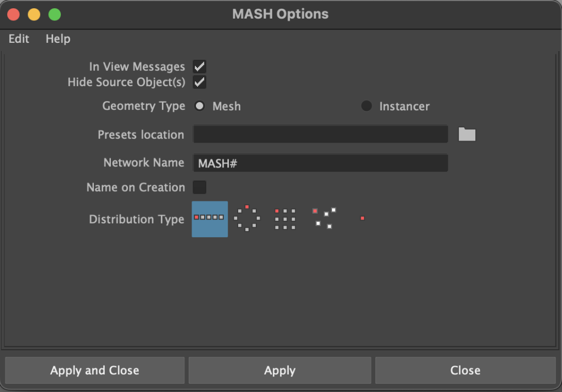Maximize the window with green button
Image resolution: width=562 pixels, height=392 pixels.
click(55, 14)
